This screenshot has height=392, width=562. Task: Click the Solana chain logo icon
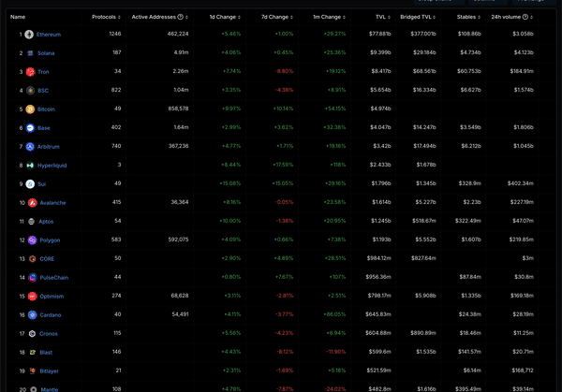coord(31,53)
